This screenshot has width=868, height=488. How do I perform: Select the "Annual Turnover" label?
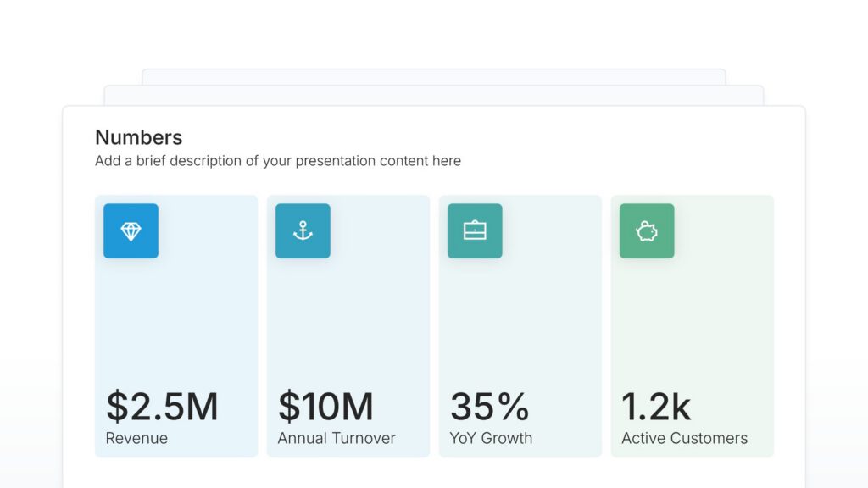[x=337, y=439]
